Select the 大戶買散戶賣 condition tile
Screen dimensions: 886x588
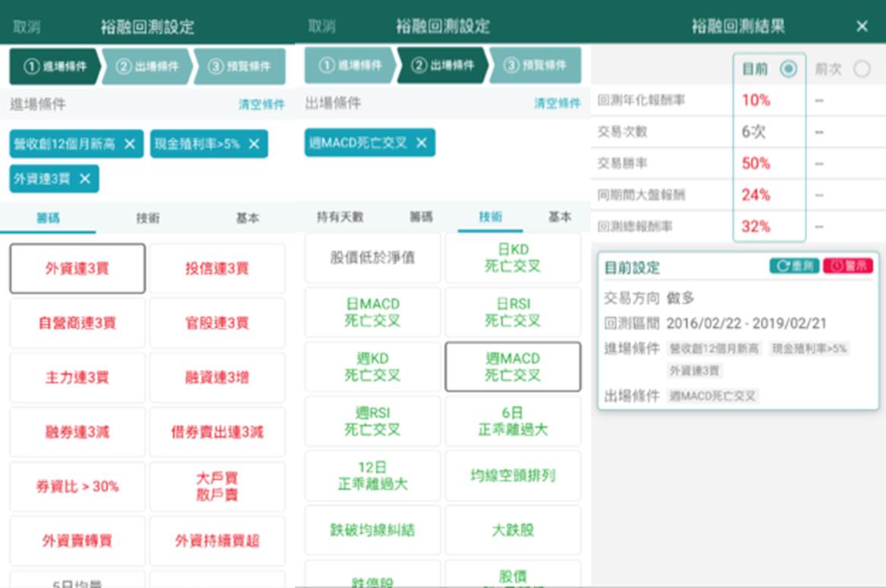click(x=218, y=486)
